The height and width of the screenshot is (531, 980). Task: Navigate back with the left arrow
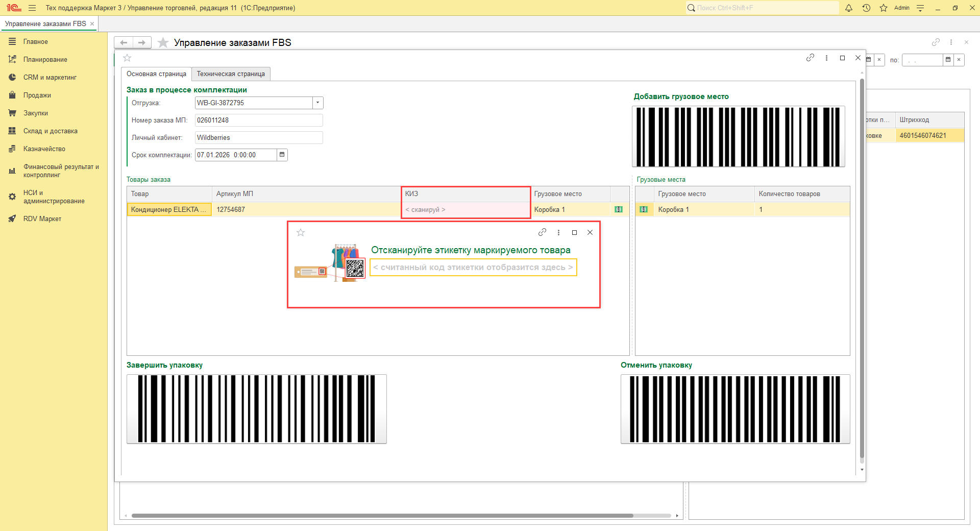click(124, 42)
